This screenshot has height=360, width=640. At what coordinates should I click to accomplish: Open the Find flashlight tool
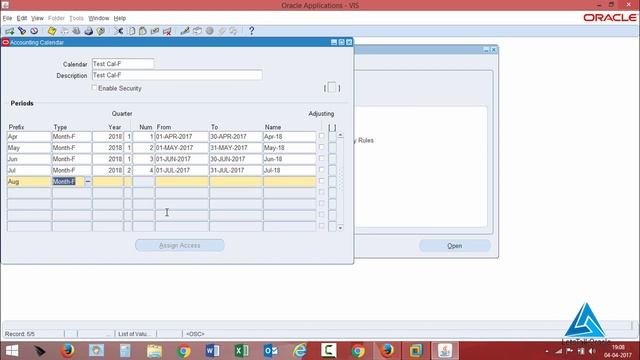[x=22, y=31]
